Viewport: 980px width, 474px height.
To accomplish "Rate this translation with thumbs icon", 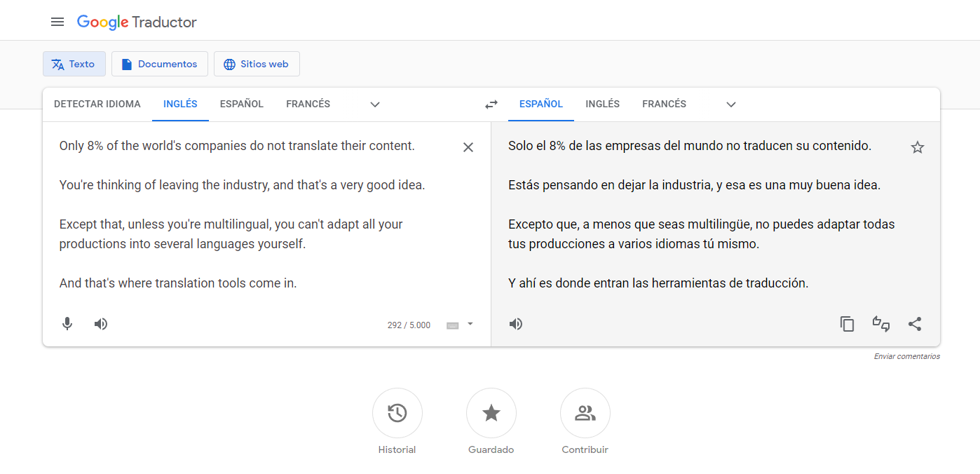I will pyautogui.click(x=881, y=324).
